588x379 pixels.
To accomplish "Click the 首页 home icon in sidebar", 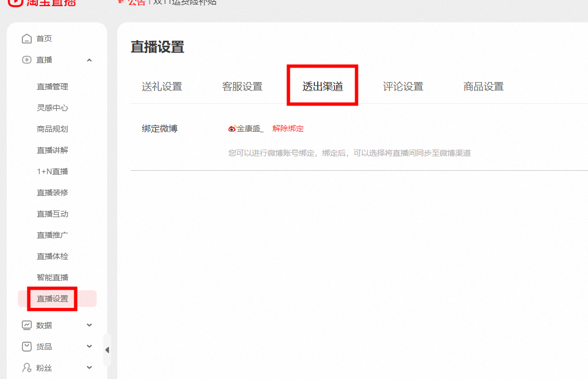I will (27, 39).
